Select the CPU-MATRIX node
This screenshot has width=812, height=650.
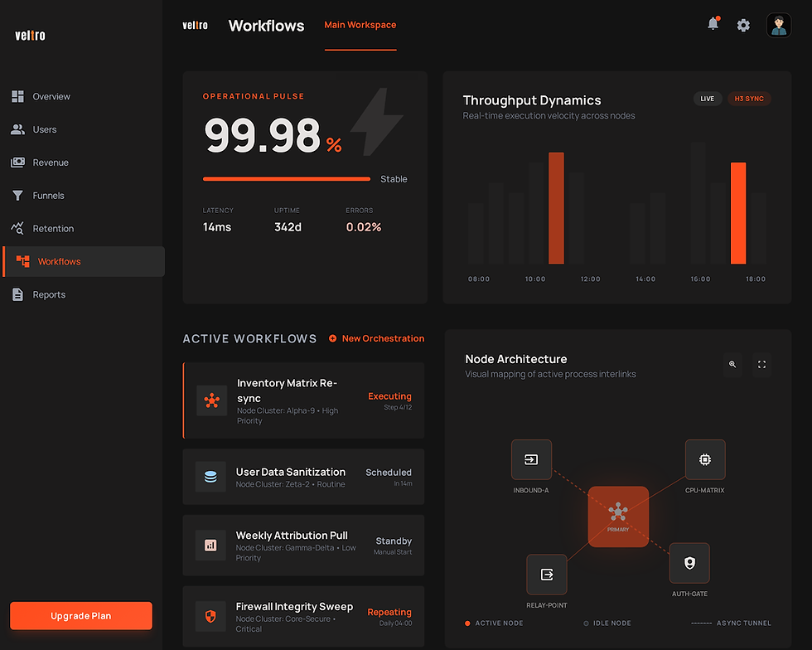point(705,460)
